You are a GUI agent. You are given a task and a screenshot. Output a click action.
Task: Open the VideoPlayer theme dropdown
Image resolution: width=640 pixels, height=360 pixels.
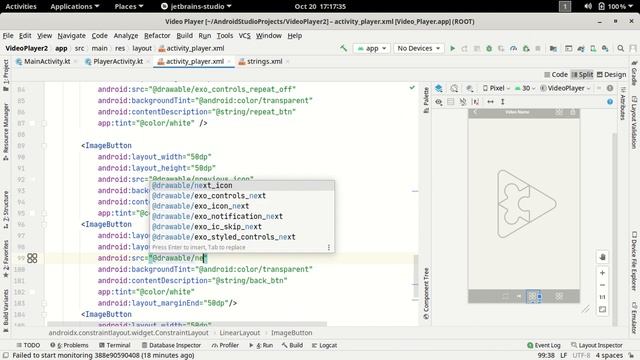click(565, 88)
